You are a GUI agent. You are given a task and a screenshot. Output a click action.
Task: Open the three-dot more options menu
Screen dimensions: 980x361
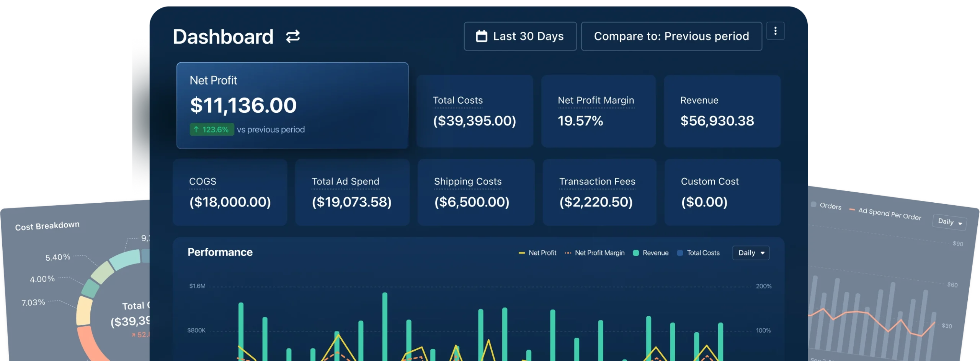pyautogui.click(x=775, y=31)
